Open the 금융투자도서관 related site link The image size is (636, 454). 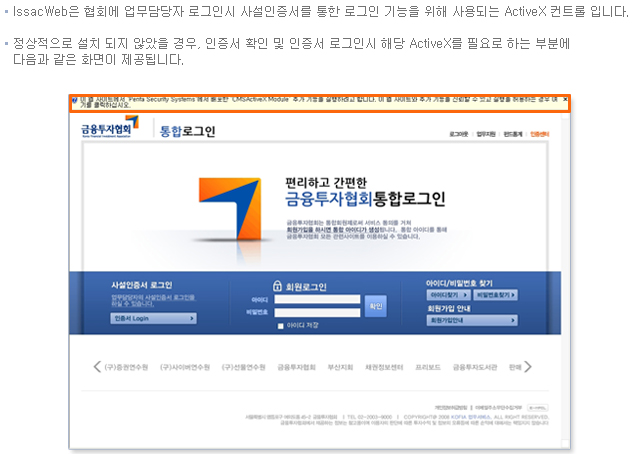pos(475,367)
